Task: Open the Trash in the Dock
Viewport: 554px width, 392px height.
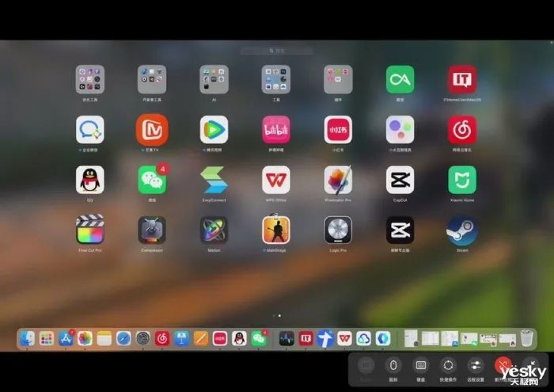Action: tap(526, 338)
